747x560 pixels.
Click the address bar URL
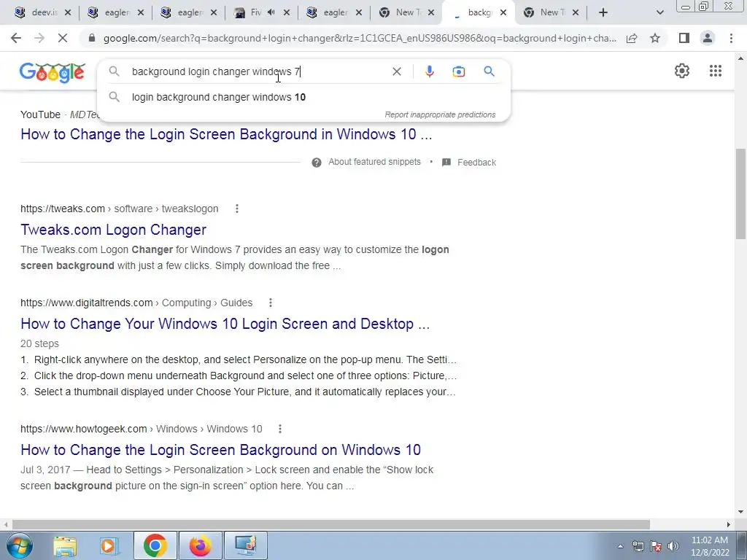(x=360, y=38)
